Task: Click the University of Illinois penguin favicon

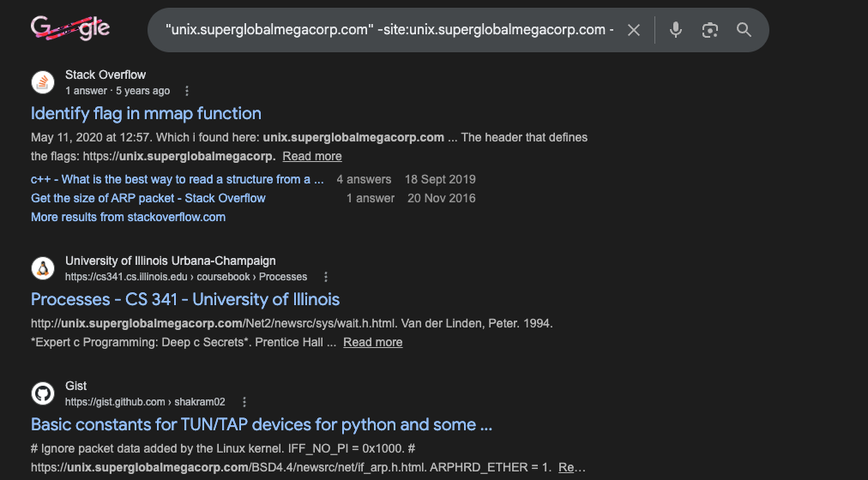Action: [x=43, y=268]
